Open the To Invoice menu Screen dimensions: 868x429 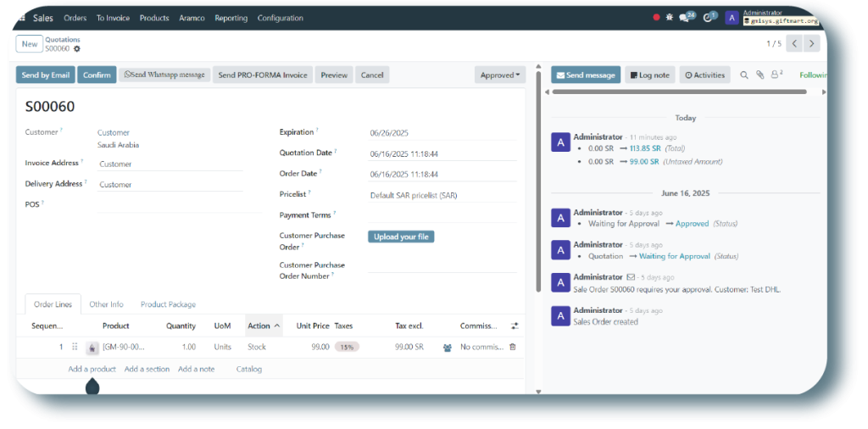pos(113,18)
